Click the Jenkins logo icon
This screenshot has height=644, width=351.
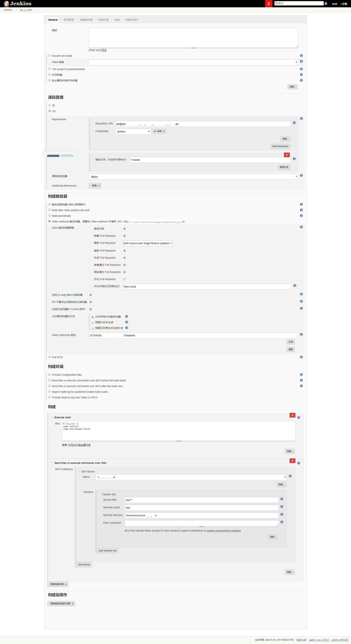click(5, 3)
